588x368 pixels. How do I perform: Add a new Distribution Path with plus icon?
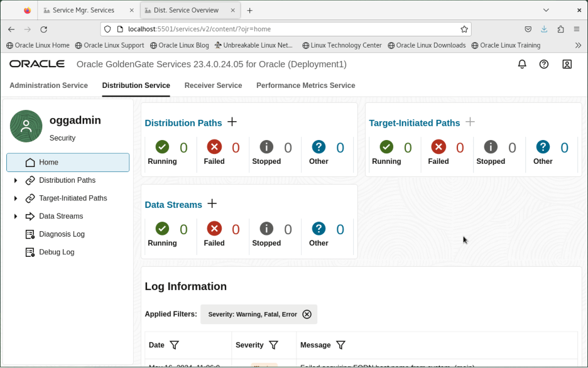pos(232,122)
